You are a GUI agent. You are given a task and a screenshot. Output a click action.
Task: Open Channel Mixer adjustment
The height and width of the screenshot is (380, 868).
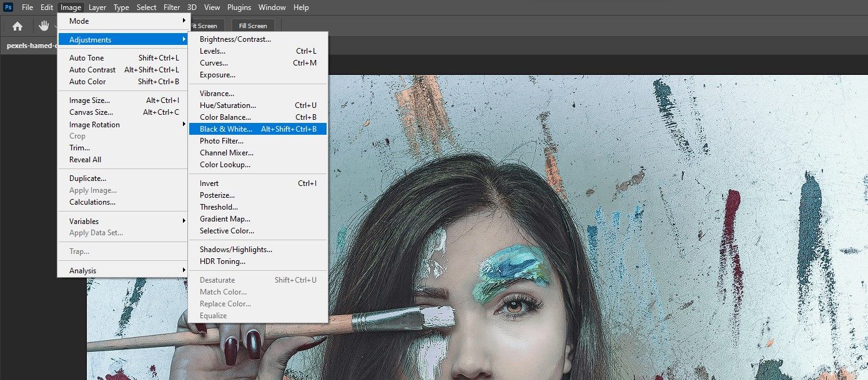click(258, 153)
